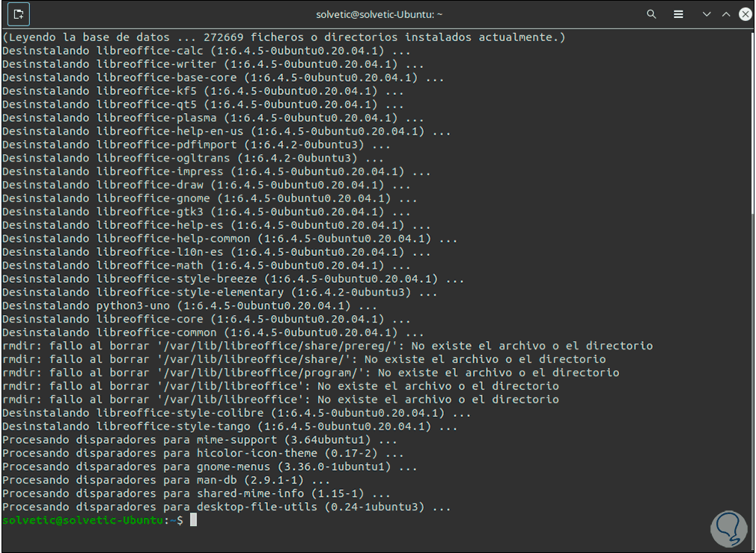The width and height of the screenshot is (756, 553).
Task: Open a new terminal tab
Action: coord(19,13)
